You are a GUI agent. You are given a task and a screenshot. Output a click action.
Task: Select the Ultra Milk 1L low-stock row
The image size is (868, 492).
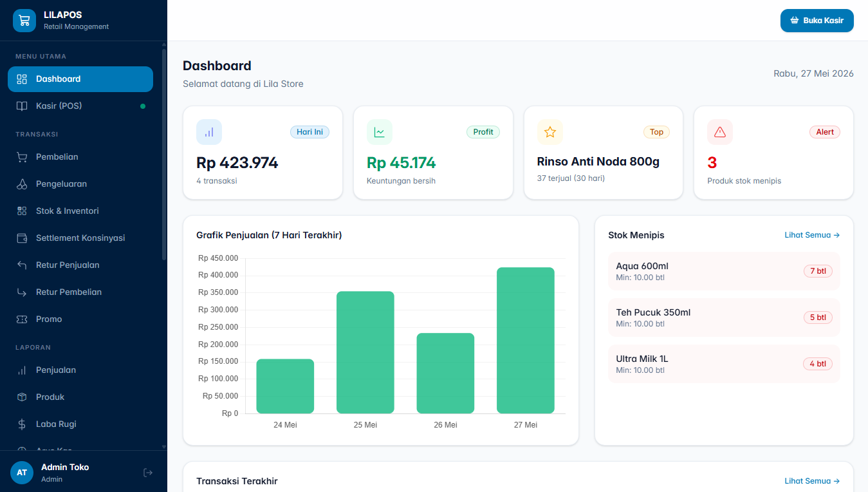[x=724, y=364]
